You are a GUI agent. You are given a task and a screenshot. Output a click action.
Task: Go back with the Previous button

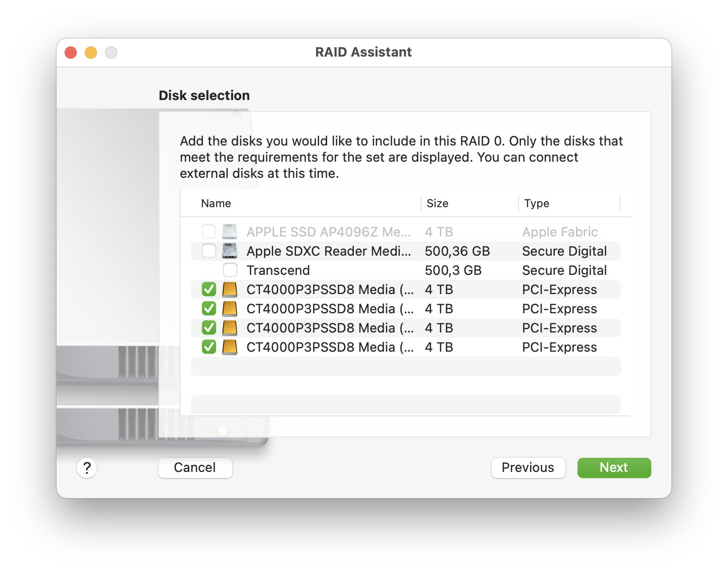[x=528, y=468]
